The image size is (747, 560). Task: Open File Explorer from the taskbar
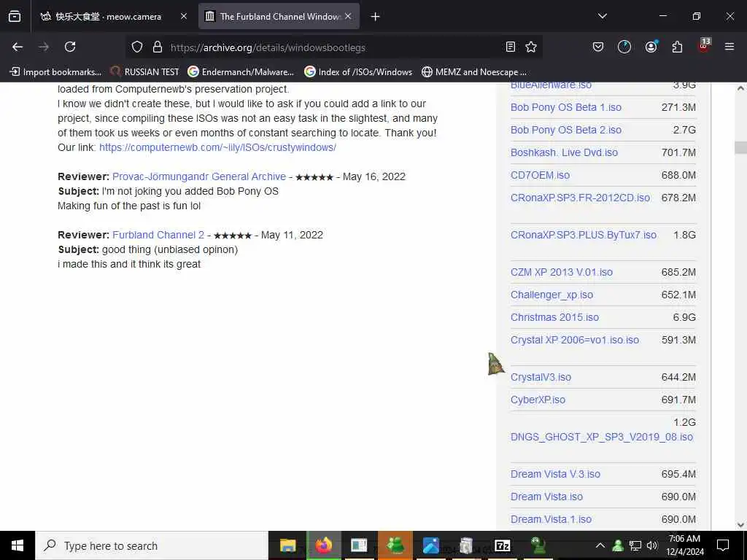287,545
